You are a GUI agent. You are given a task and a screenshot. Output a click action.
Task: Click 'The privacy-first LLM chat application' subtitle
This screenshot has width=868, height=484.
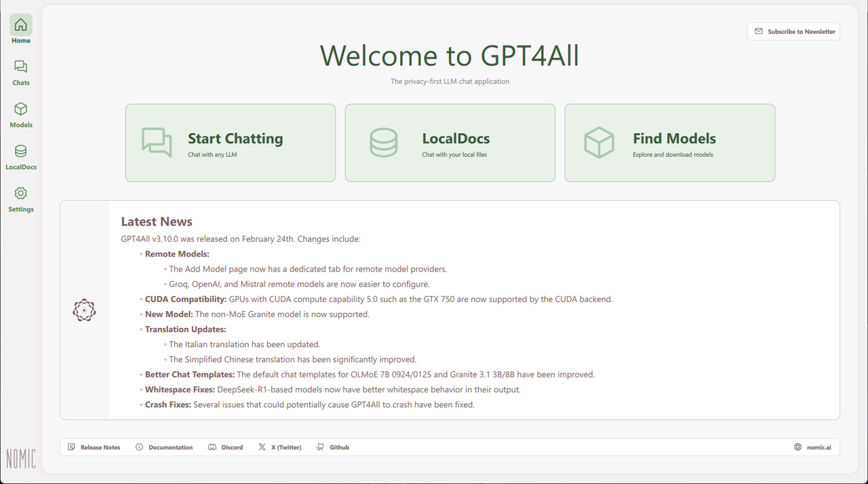tap(450, 81)
